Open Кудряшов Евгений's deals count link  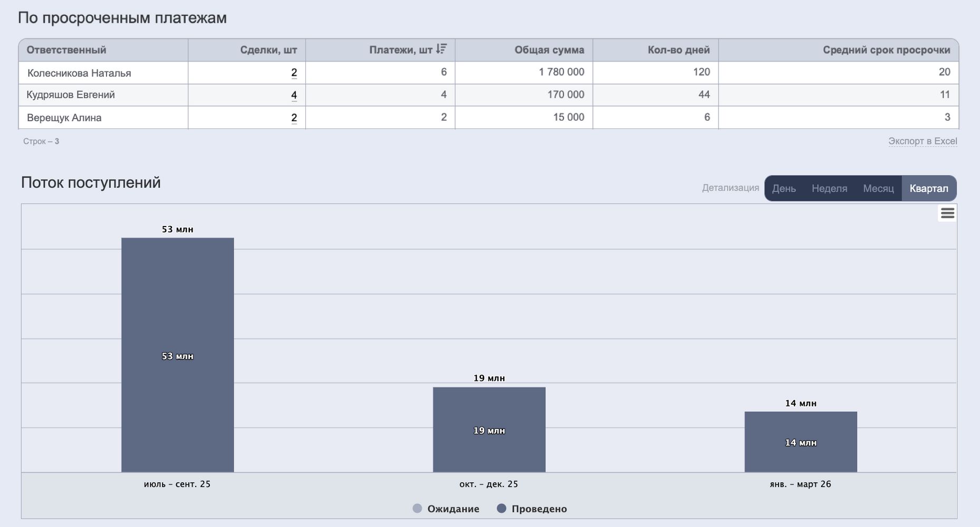[x=294, y=95]
